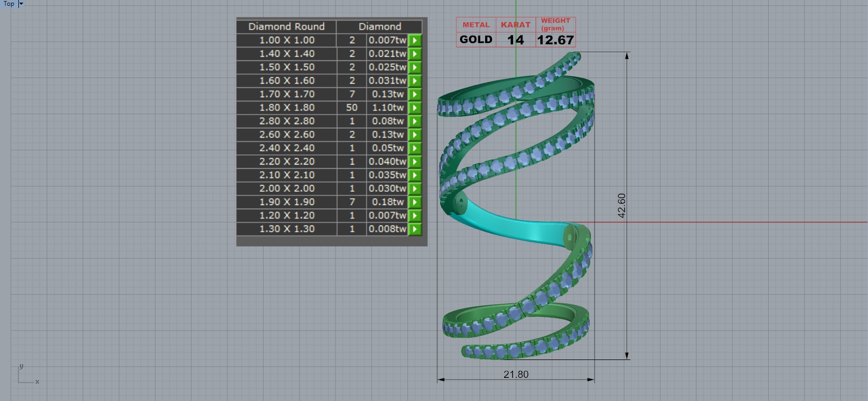
Task: Select the 0.021tw weight cell
Action: 388,54
